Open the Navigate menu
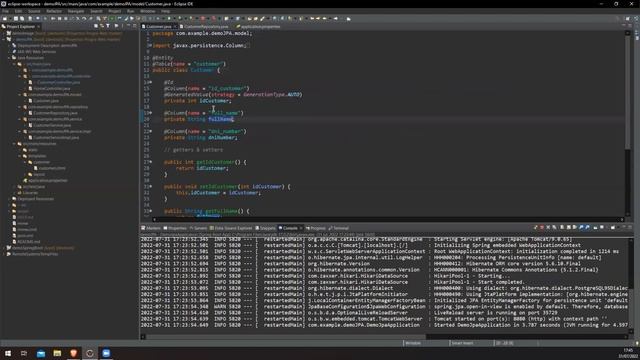Screen dimensions: 640x360 click(x=76, y=11)
